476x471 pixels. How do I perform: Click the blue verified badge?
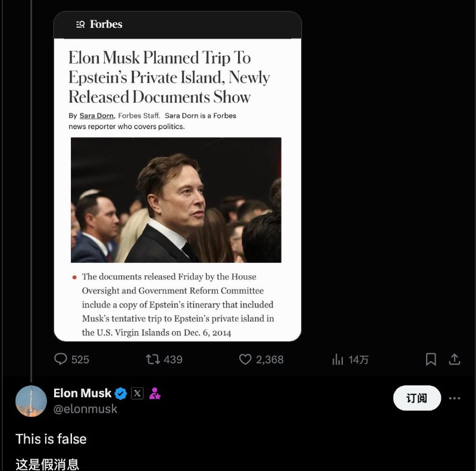tap(120, 393)
